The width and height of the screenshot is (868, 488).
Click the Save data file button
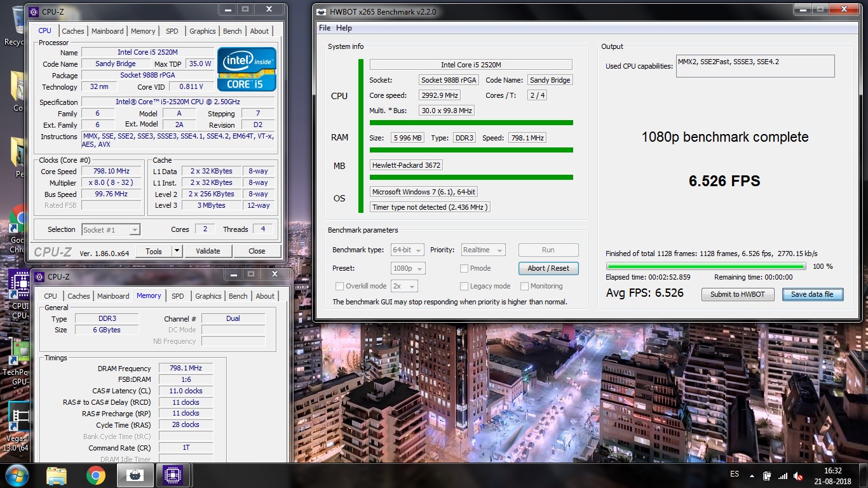pos(812,294)
